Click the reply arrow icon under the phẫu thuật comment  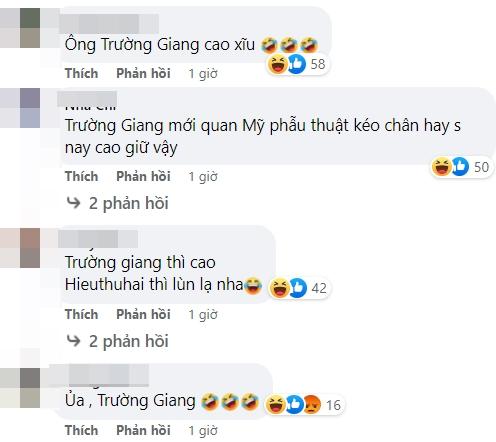pos(74,203)
